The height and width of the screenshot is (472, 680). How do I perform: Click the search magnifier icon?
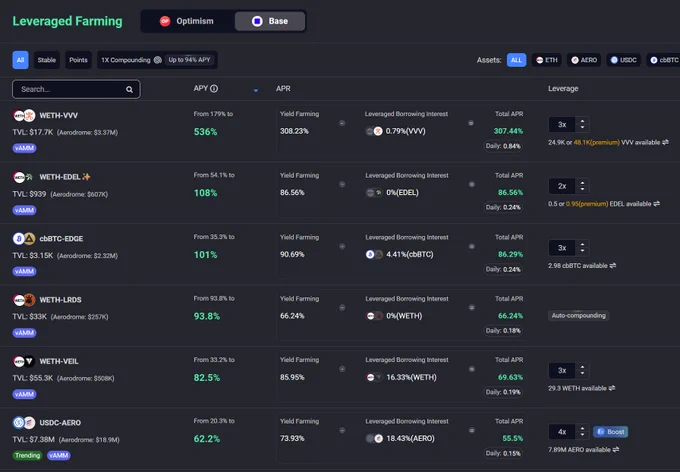tap(129, 89)
